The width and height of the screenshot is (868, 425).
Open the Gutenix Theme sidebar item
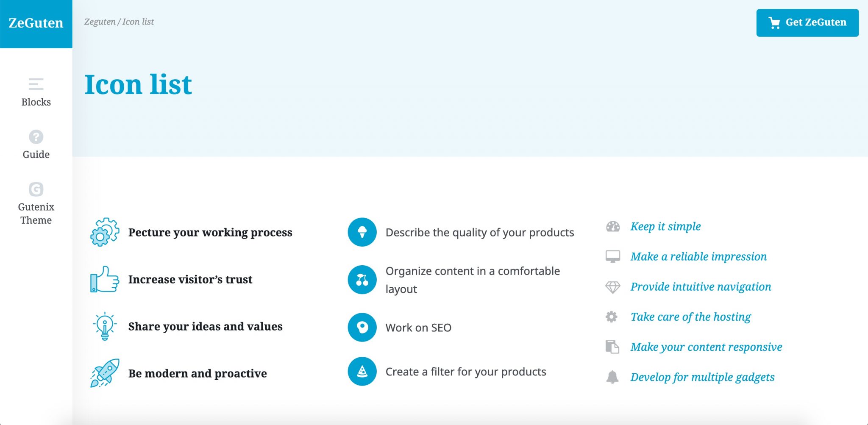tap(36, 204)
